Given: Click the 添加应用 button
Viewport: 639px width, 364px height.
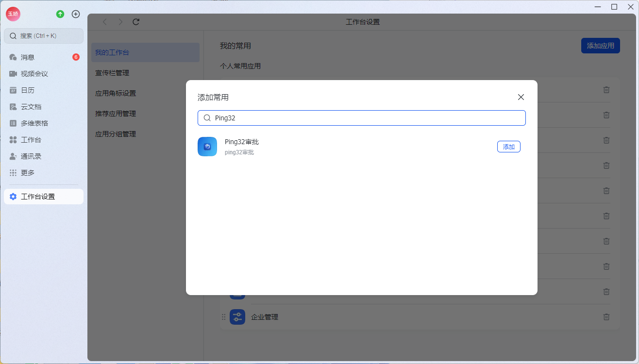Looking at the screenshot, I should click(x=601, y=46).
